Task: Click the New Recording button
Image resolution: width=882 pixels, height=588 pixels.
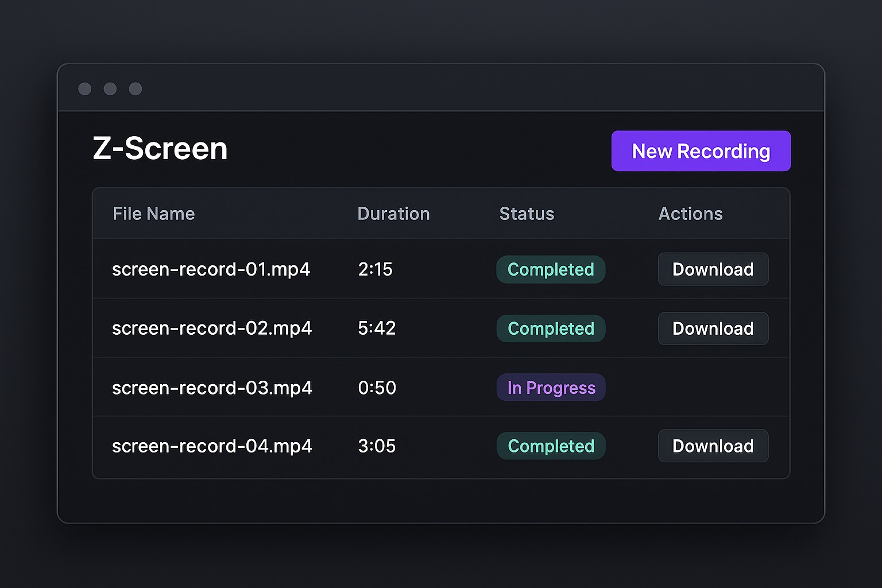Action: [x=701, y=151]
